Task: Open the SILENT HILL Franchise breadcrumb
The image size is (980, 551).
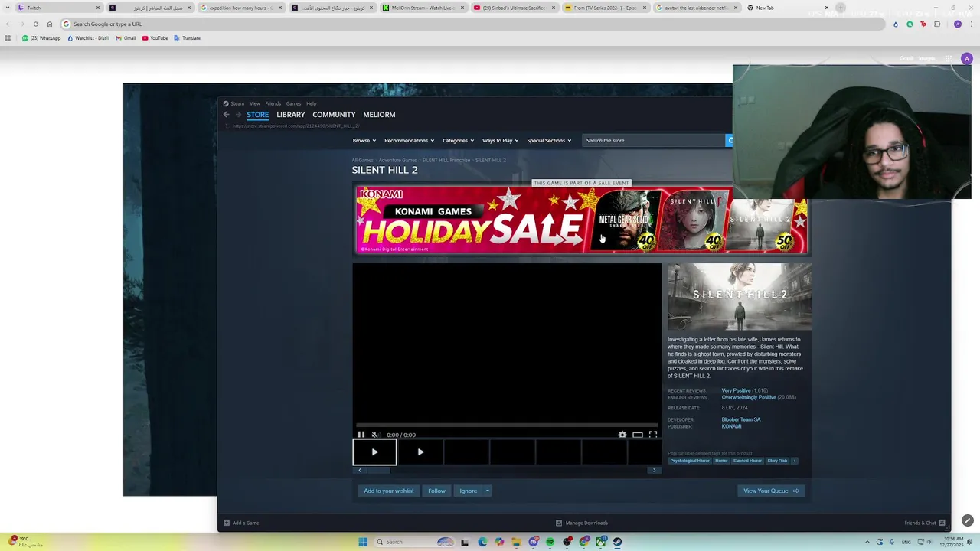Action: pos(446,160)
